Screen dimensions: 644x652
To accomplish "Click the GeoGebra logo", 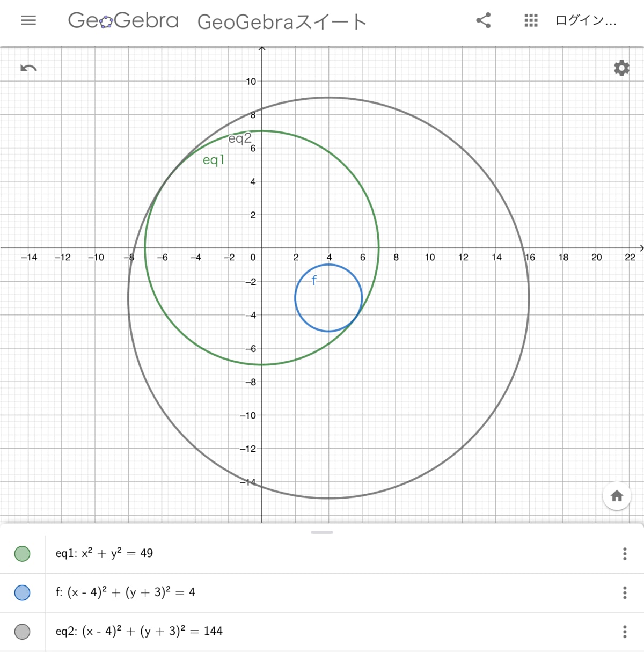I will click(123, 21).
